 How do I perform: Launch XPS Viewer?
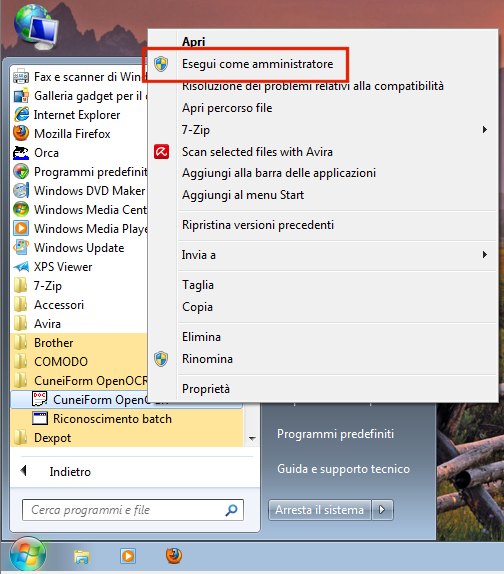pos(53,267)
